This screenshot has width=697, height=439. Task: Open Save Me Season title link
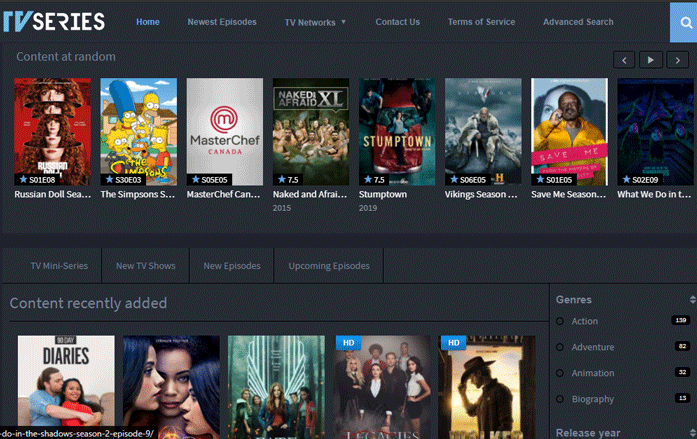pos(569,195)
